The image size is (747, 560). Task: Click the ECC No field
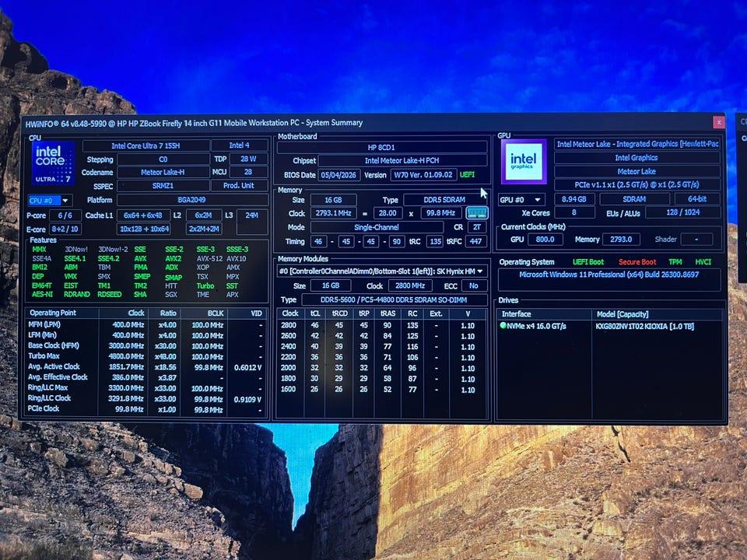pos(474,285)
